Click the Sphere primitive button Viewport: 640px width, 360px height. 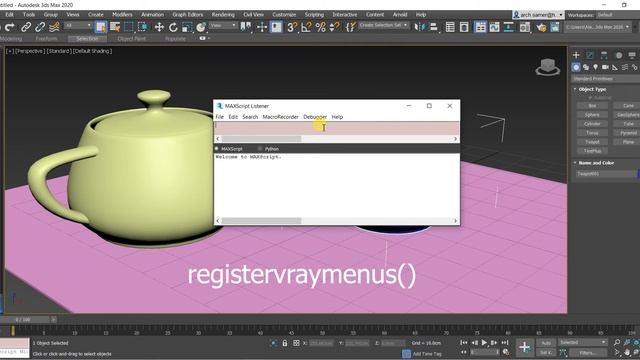[592, 115]
